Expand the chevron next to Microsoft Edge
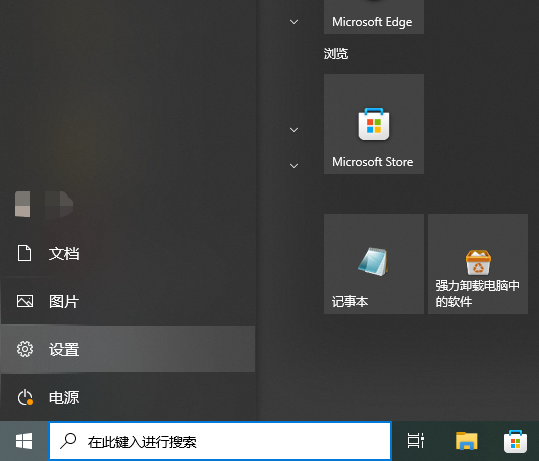The height and width of the screenshot is (461, 539). [294, 22]
